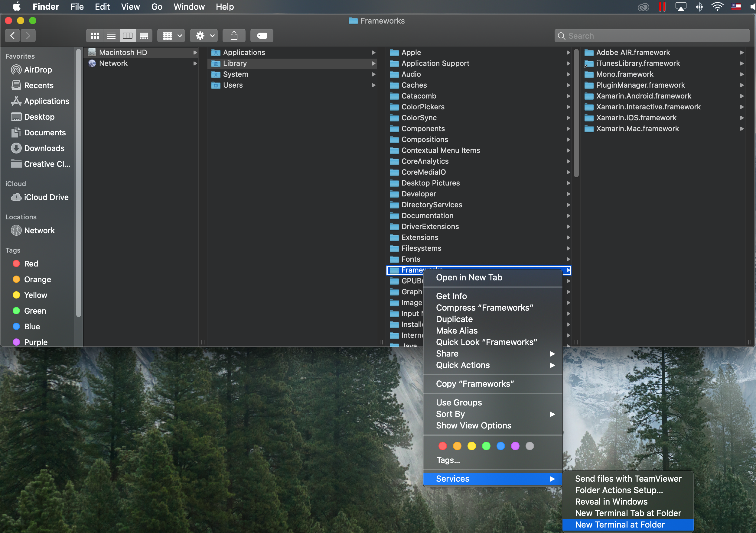The height and width of the screenshot is (533, 756).
Task: Open AirDrop in the sidebar
Action: [x=37, y=70]
